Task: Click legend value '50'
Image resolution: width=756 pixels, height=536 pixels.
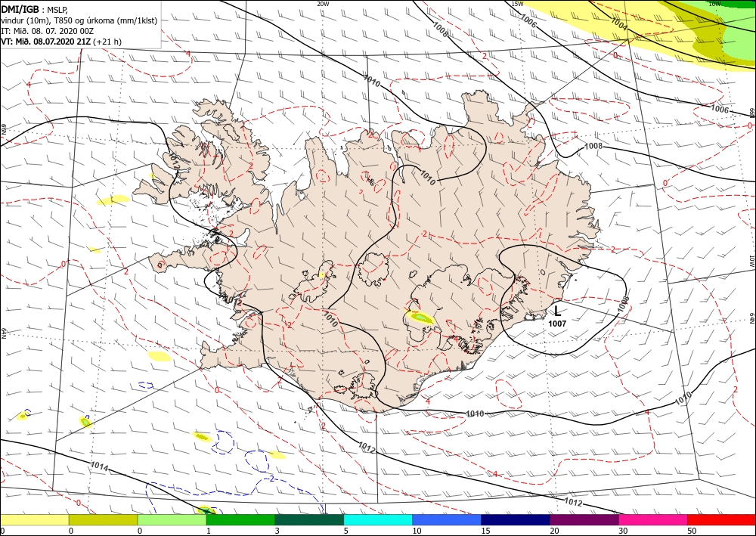Action: (692, 531)
